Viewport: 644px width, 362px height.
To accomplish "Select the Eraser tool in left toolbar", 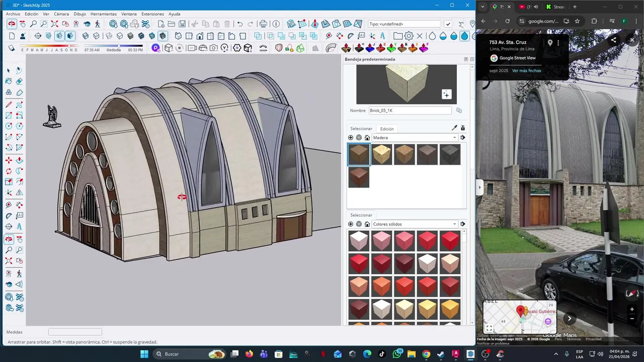I will pos(19,81).
